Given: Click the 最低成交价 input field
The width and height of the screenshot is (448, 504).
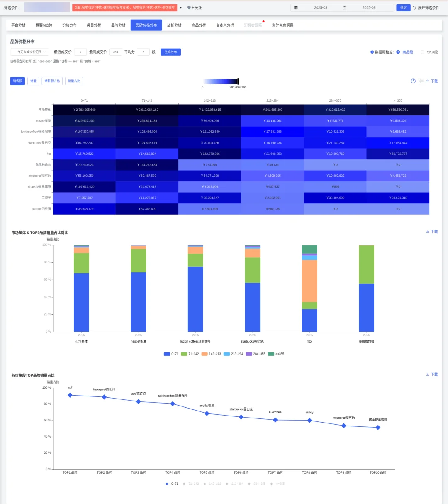Looking at the screenshot, I should (80, 52).
